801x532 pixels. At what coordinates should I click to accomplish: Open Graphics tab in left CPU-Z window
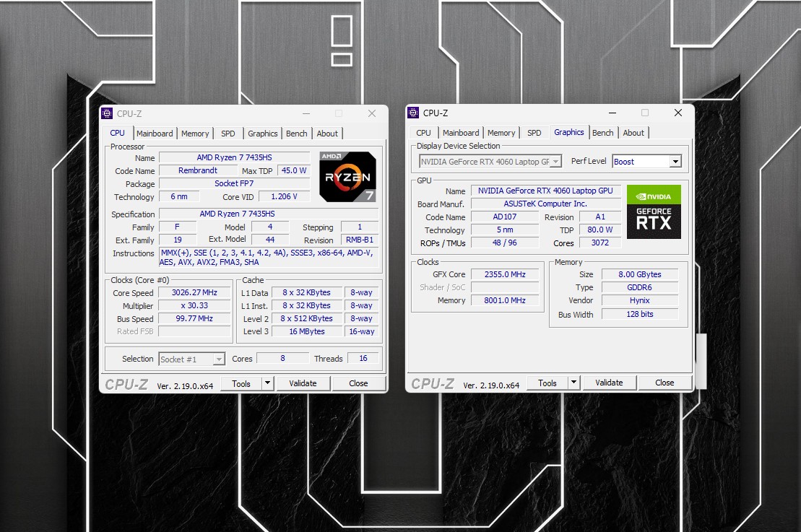[263, 134]
